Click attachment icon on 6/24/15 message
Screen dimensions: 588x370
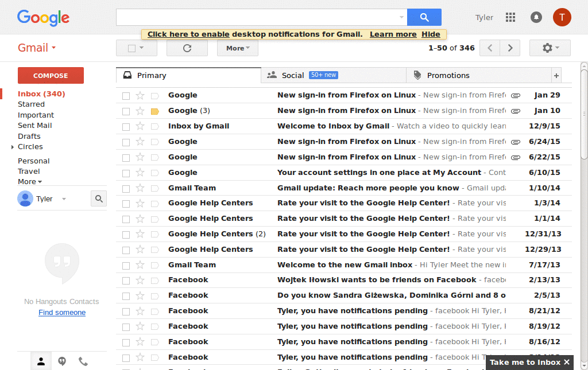[x=516, y=142]
